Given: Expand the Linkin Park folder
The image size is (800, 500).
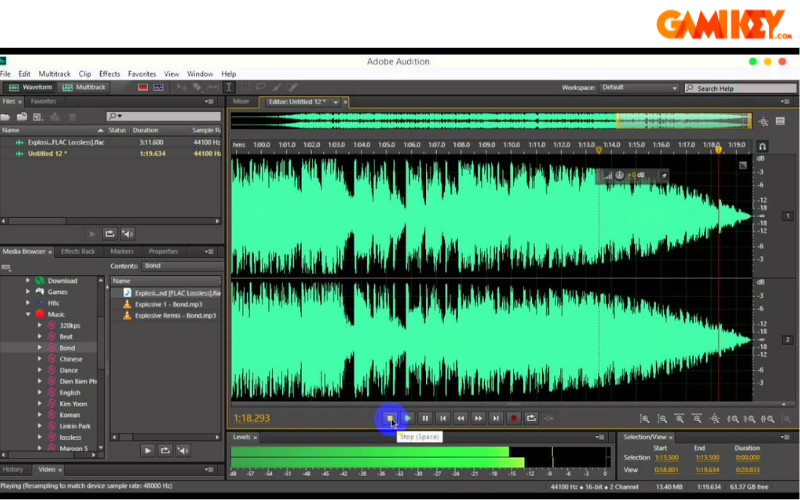Looking at the screenshot, I should point(39,426).
